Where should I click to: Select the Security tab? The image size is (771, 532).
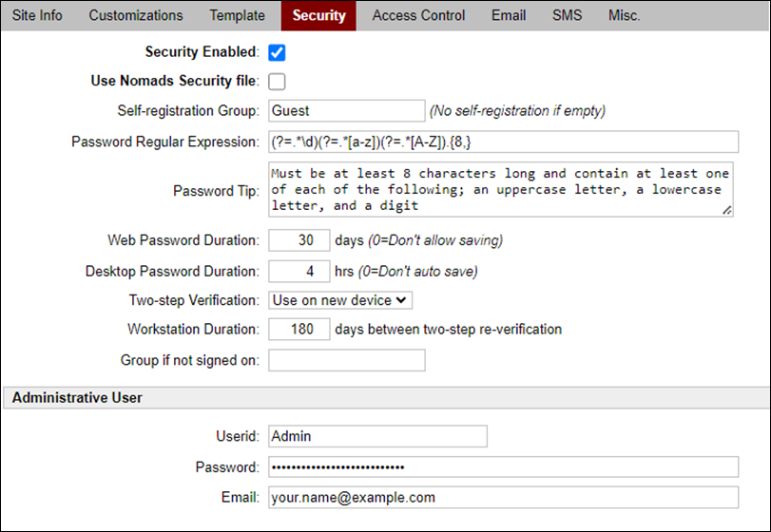pos(318,15)
